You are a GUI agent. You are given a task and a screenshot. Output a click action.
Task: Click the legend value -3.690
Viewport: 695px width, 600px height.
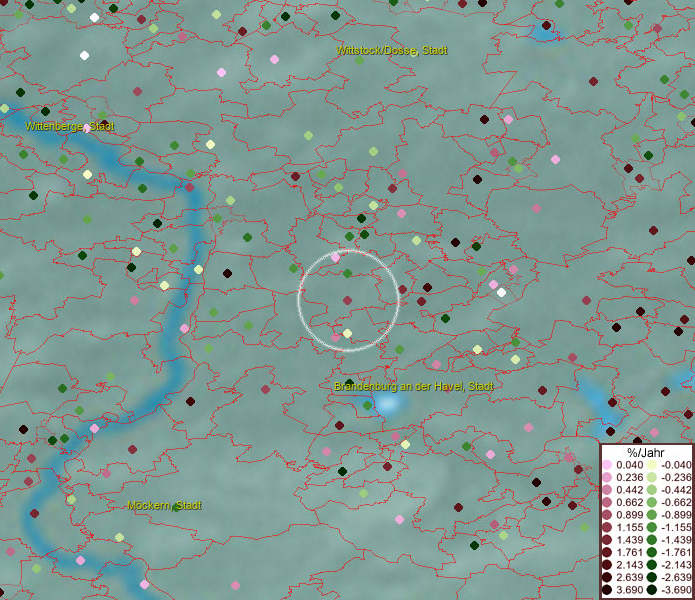(x=676, y=590)
